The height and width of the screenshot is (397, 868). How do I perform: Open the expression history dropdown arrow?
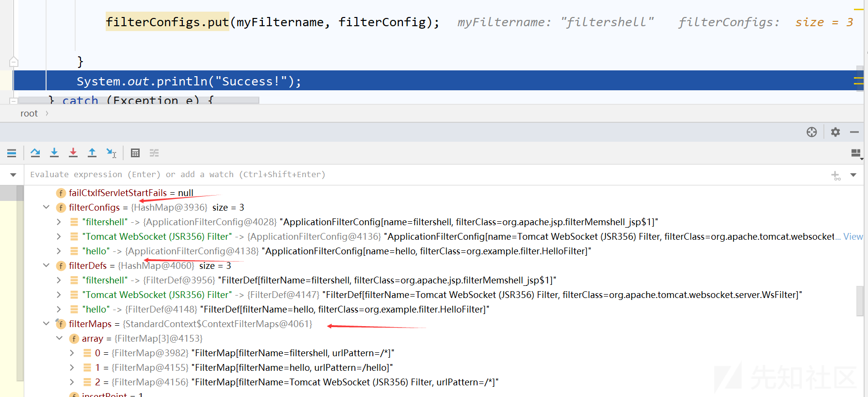tap(853, 175)
